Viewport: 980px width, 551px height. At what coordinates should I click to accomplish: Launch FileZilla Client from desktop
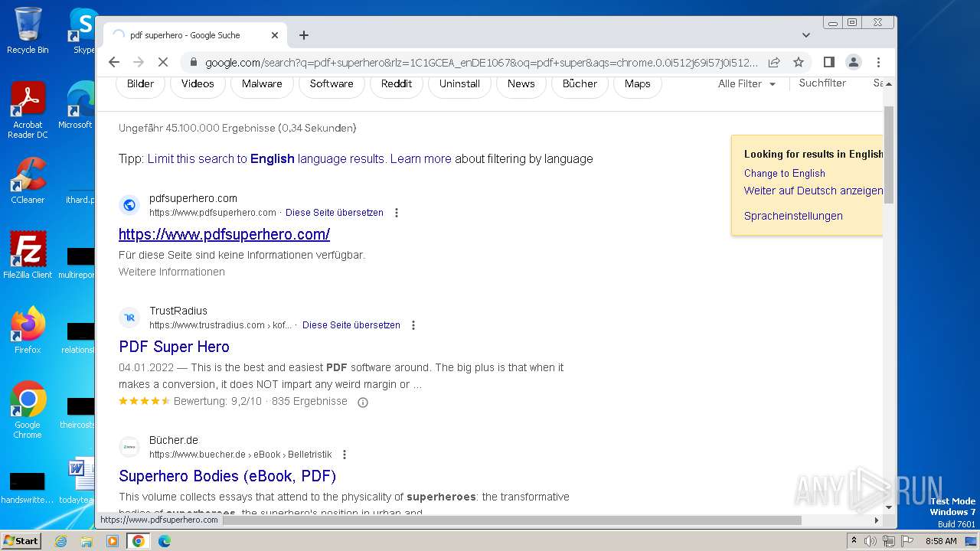(x=28, y=255)
